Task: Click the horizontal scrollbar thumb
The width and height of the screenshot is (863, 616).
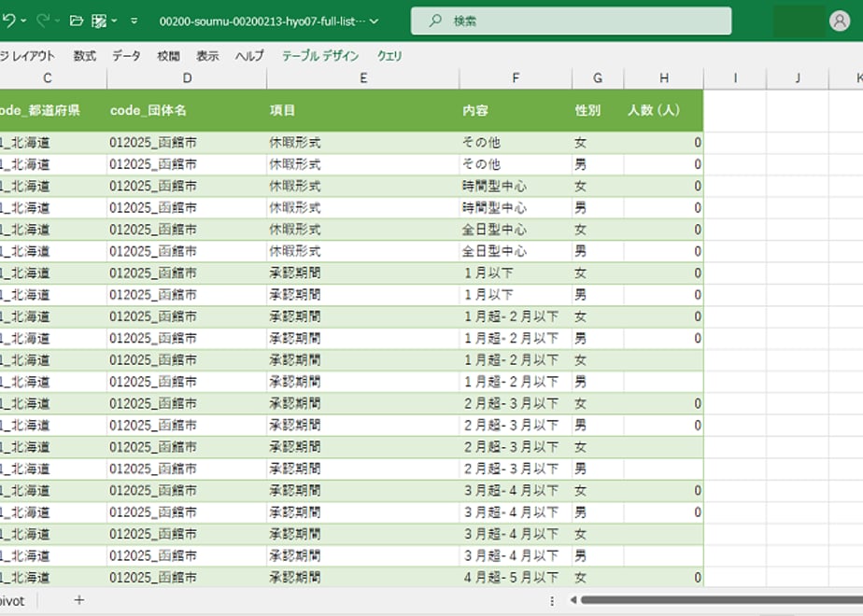Action: click(722, 600)
